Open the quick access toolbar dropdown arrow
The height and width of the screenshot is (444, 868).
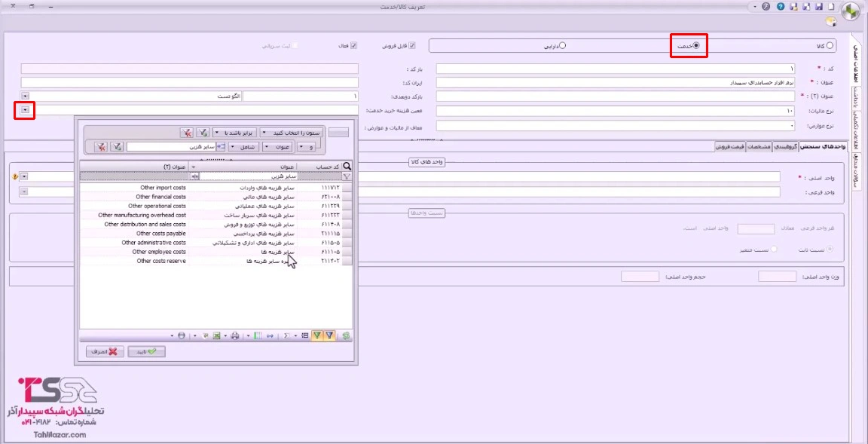pyautogui.click(x=754, y=7)
